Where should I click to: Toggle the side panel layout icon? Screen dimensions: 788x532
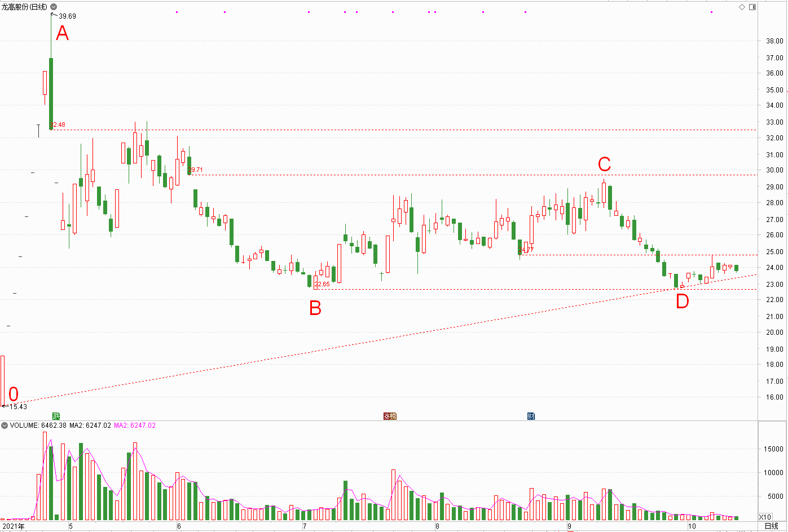click(x=752, y=7)
